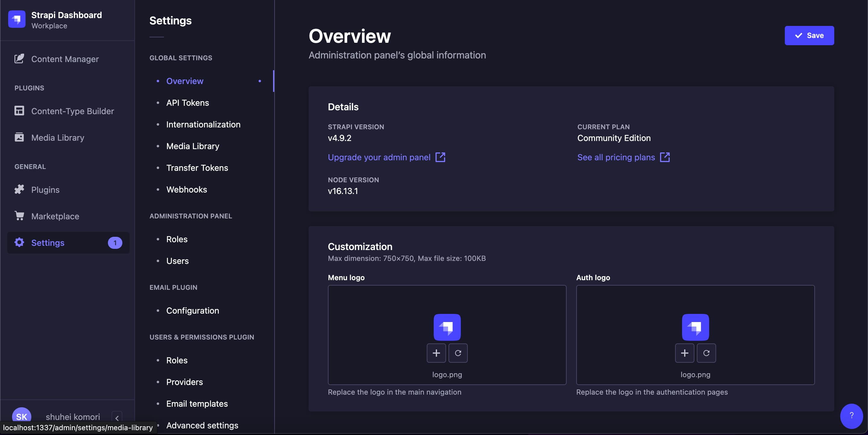Click the Save button
This screenshot has width=868, height=435.
pos(809,35)
